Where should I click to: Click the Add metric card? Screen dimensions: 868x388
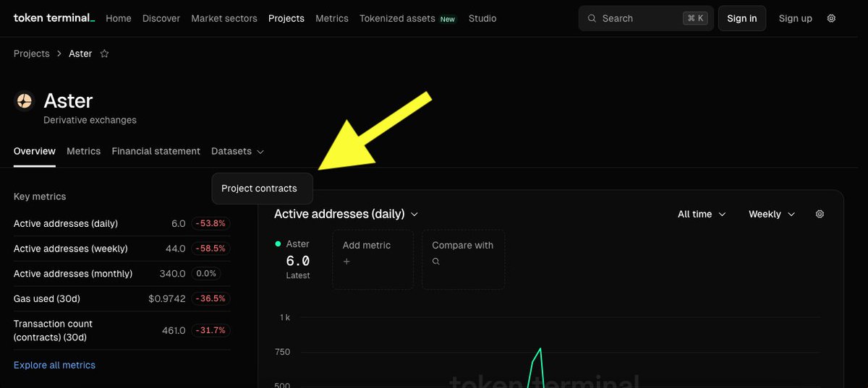click(373, 259)
